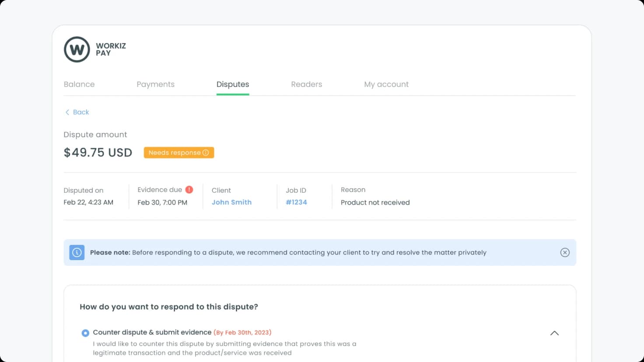Click the Back chevron arrow icon
This screenshot has width=644, height=362.
[67, 112]
